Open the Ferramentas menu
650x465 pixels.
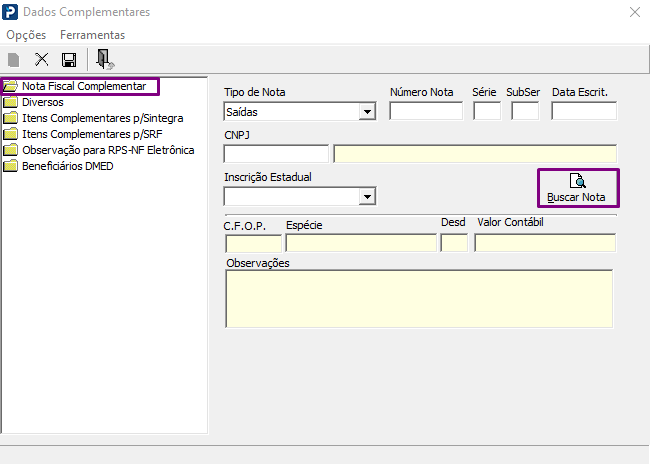(x=92, y=35)
